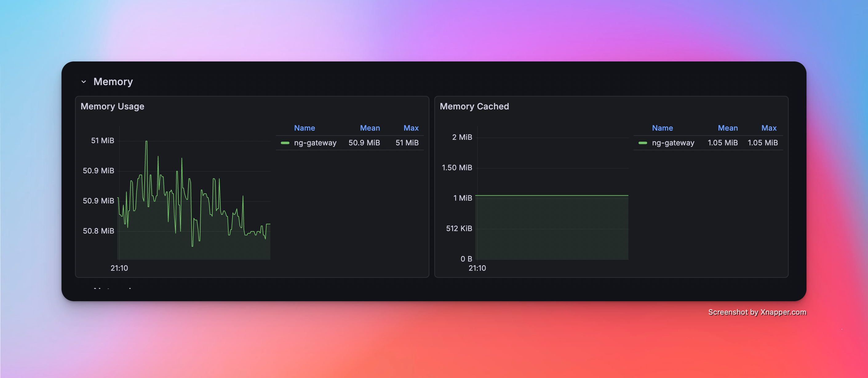Click ng-gateway color swatch in Memory Cached
The image size is (868, 378).
(643, 143)
